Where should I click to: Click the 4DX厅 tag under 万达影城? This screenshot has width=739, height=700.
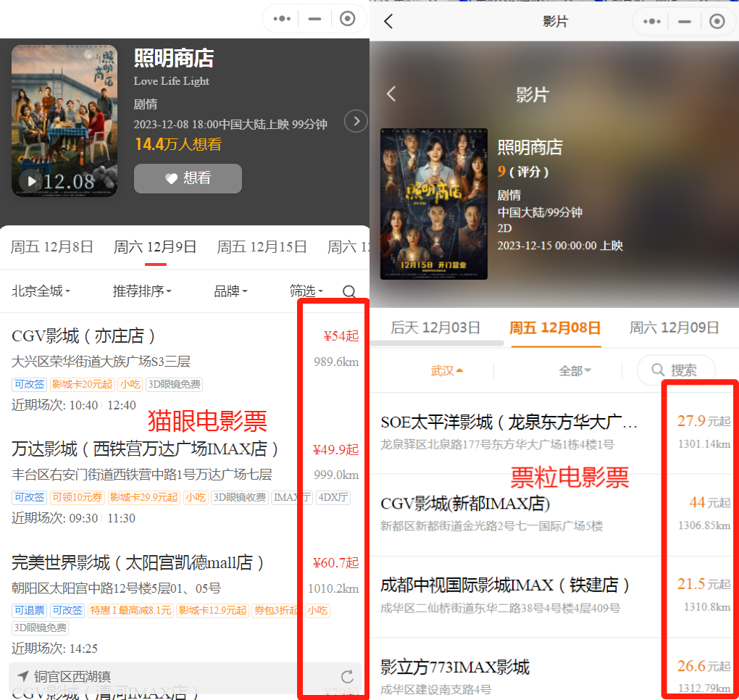point(333,497)
